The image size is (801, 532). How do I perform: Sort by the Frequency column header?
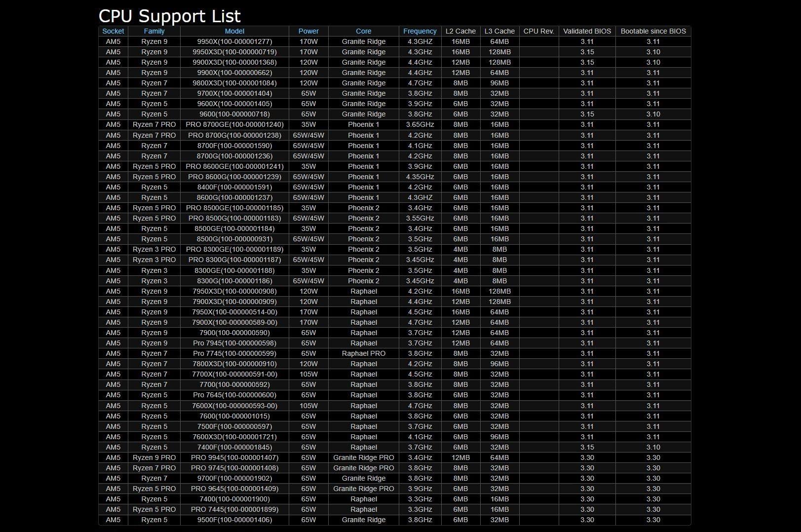coord(420,31)
